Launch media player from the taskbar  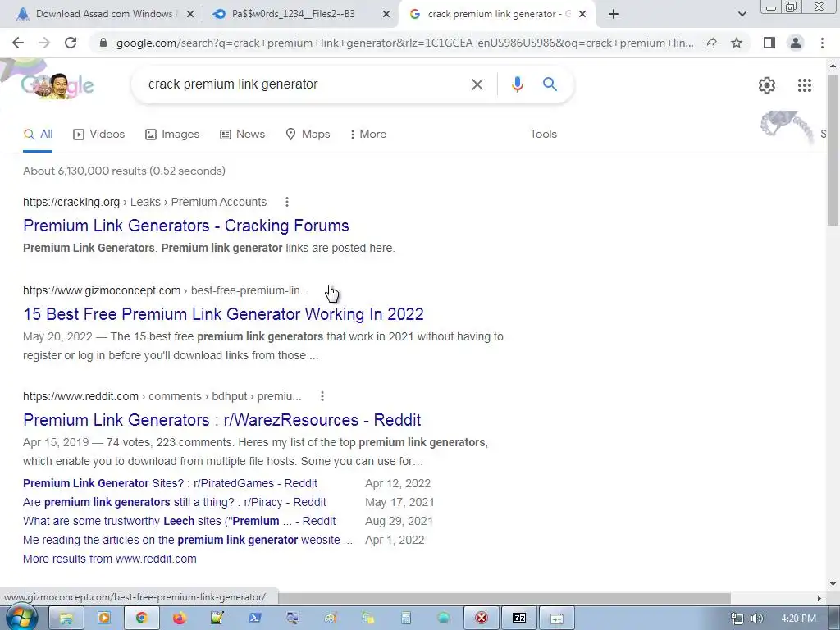tap(104, 619)
